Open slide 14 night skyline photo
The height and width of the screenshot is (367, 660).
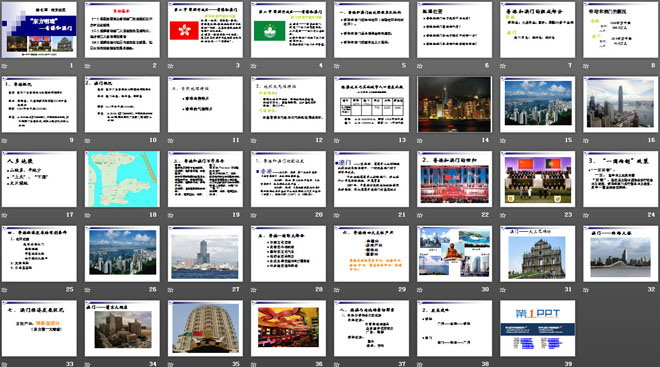(x=455, y=104)
